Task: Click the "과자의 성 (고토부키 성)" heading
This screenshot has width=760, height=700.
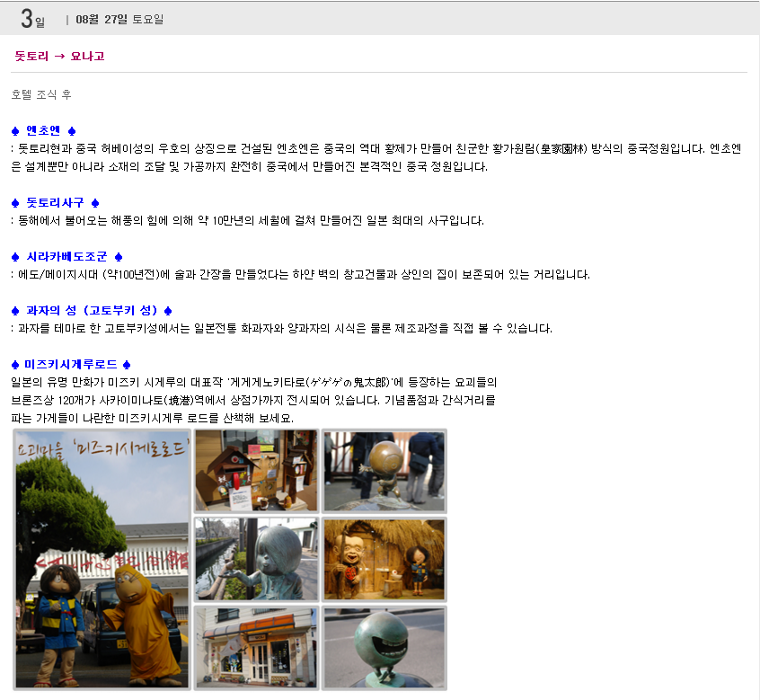Action: click(92, 310)
